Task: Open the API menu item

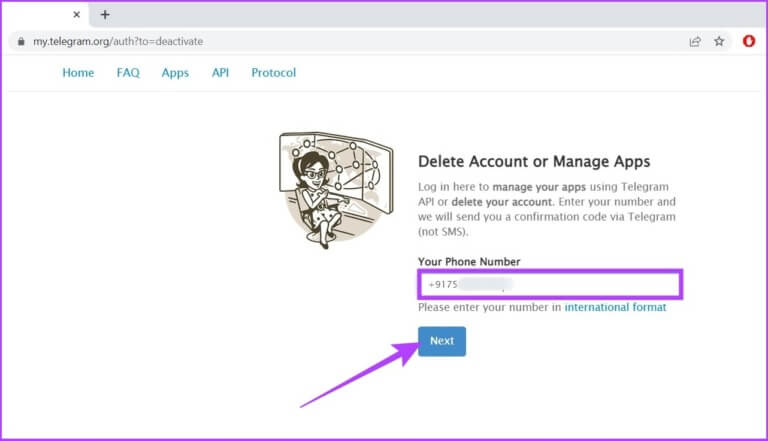Action: (x=220, y=73)
